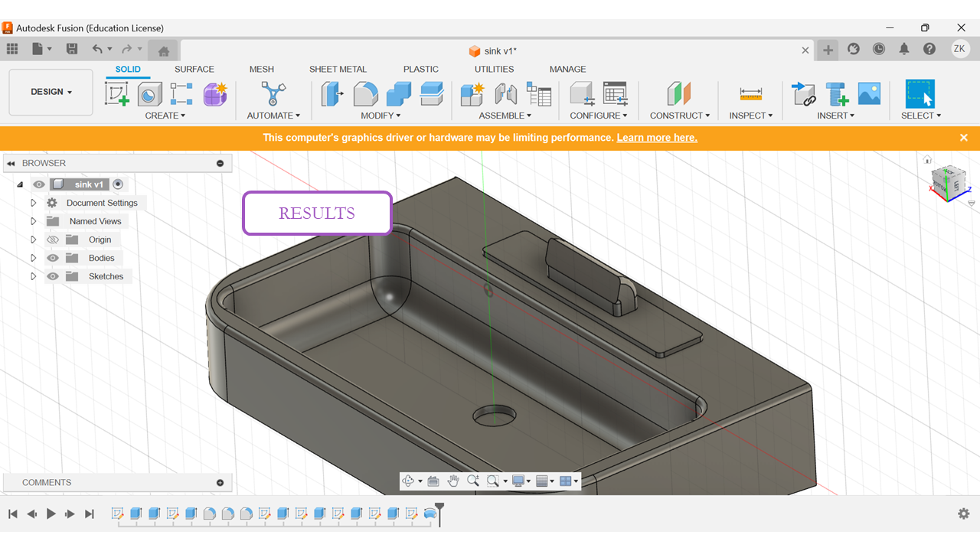The height and width of the screenshot is (551, 980).
Task: Expand the Origin node
Action: (33, 240)
